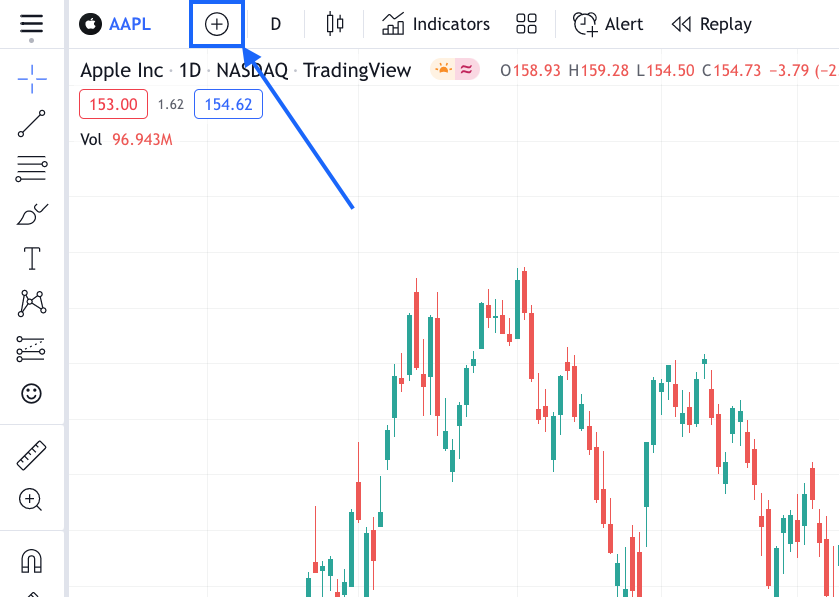Toggle the magnet snapping mode
The image size is (839, 597).
pos(31,562)
